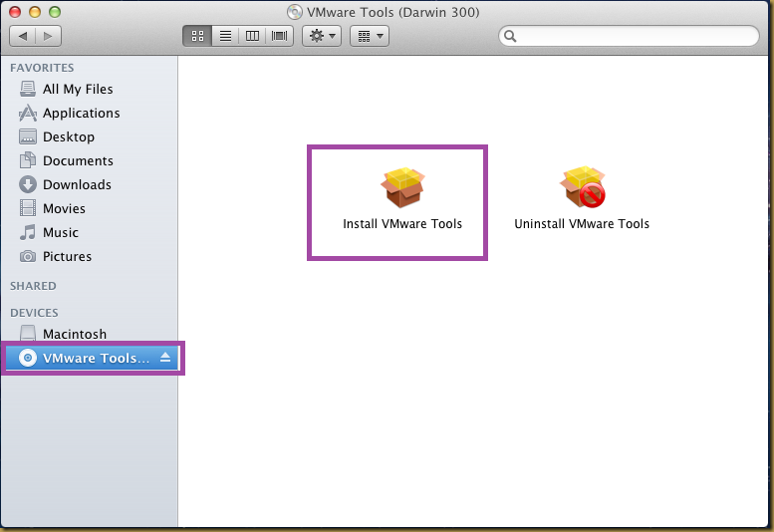The width and height of the screenshot is (774, 532).
Task: Click the All My Files icon
Action: pos(28,89)
